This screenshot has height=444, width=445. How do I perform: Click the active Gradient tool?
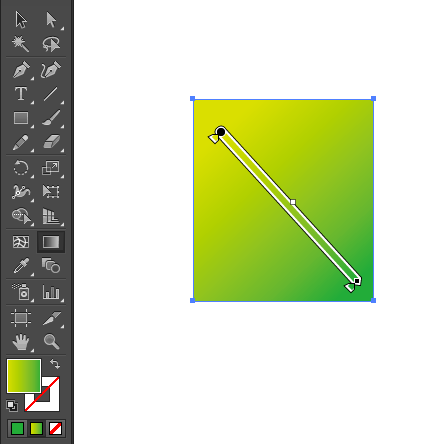point(51,242)
